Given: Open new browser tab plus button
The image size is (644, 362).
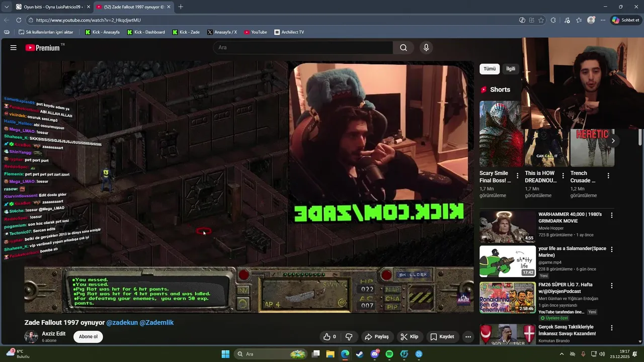Looking at the screenshot, I should tap(181, 7).
